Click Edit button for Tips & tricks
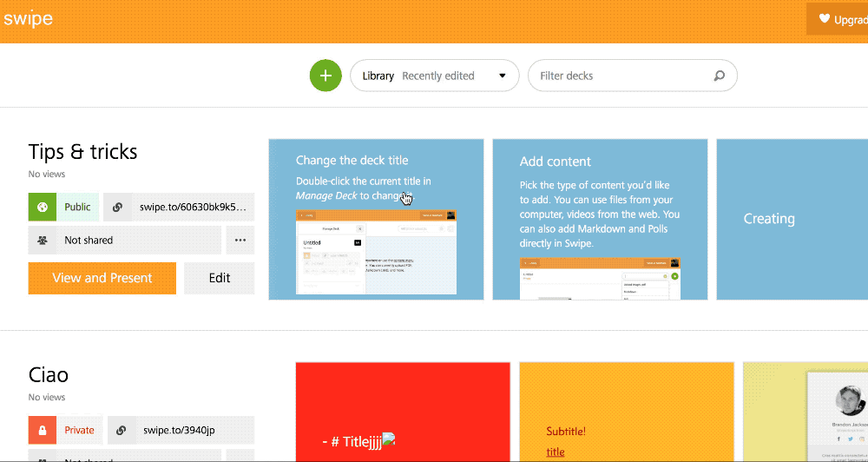 220,278
